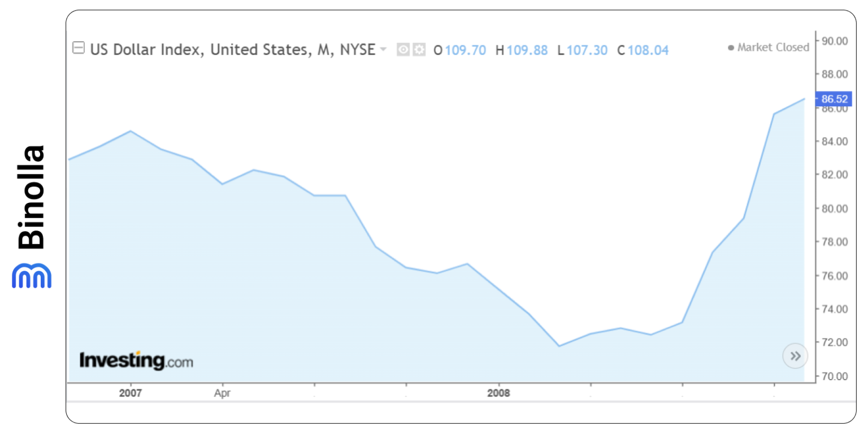Screen dimensions: 868x434
Task: Toggle the series visibility with the eye icon
Action: click(x=403, y=50)
